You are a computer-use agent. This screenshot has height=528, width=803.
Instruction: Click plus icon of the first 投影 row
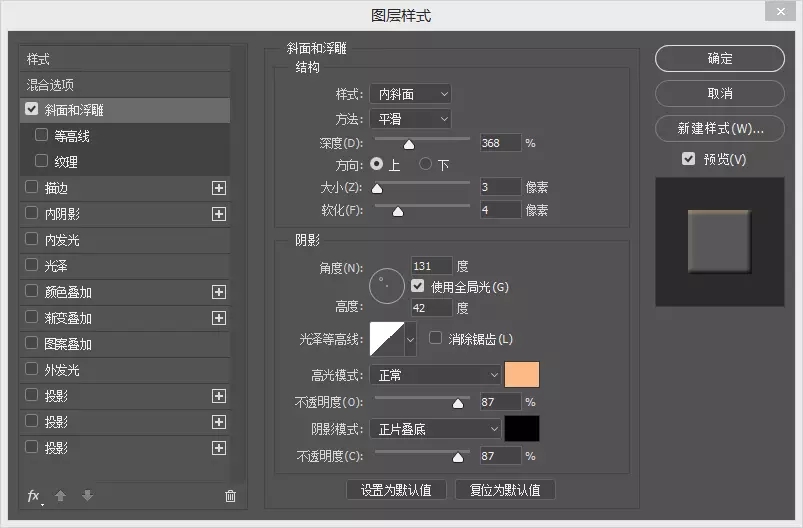point(219,396)
